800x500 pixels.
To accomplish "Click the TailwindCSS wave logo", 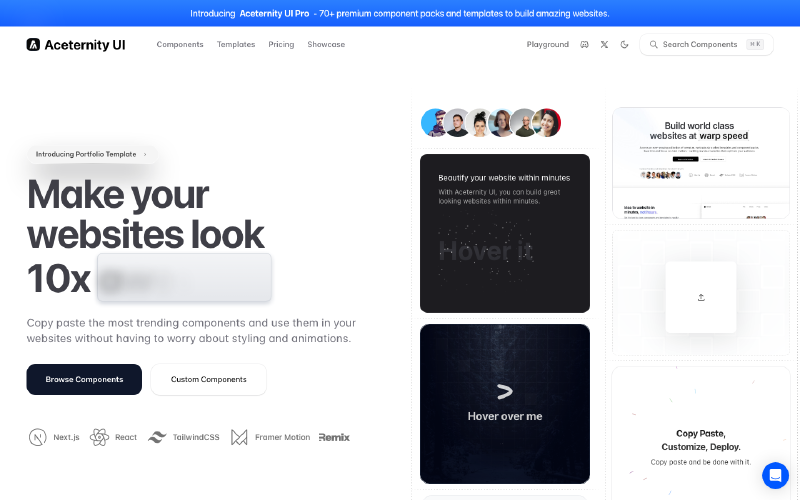I will coord(157,437).
